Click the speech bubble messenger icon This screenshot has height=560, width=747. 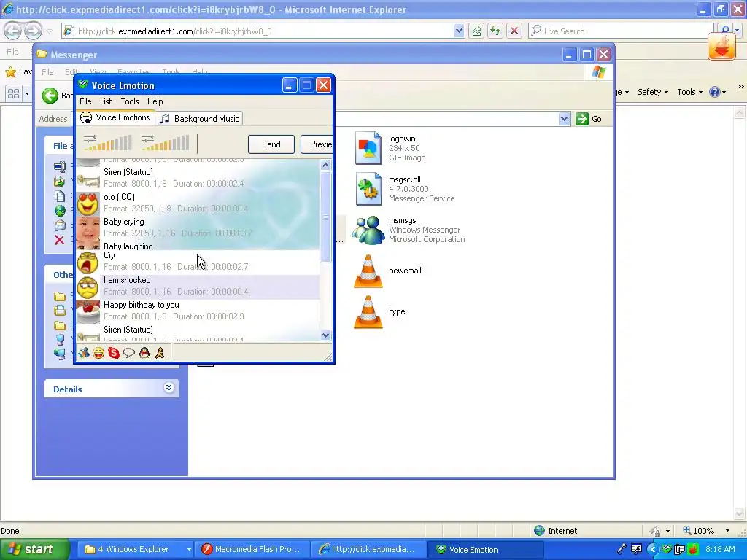pyautogui.click(x=128, y=353)
